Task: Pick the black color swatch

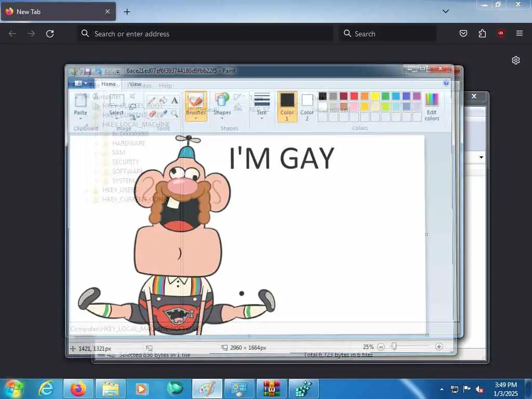Action: [323, 96]
